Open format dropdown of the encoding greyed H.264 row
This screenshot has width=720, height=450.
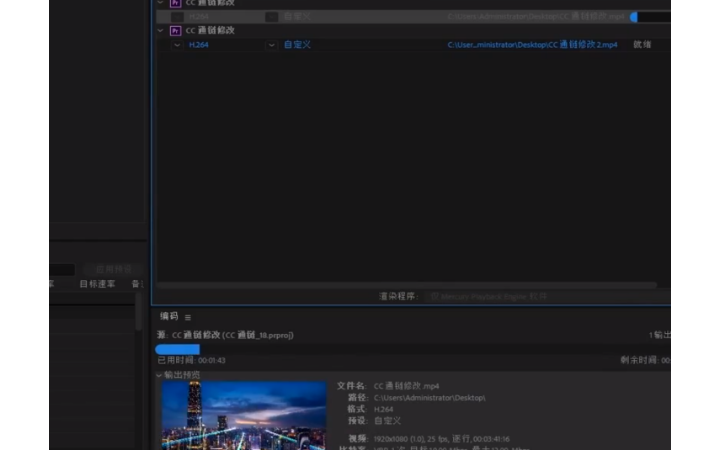pyautogui.click(x=177, y=17)
